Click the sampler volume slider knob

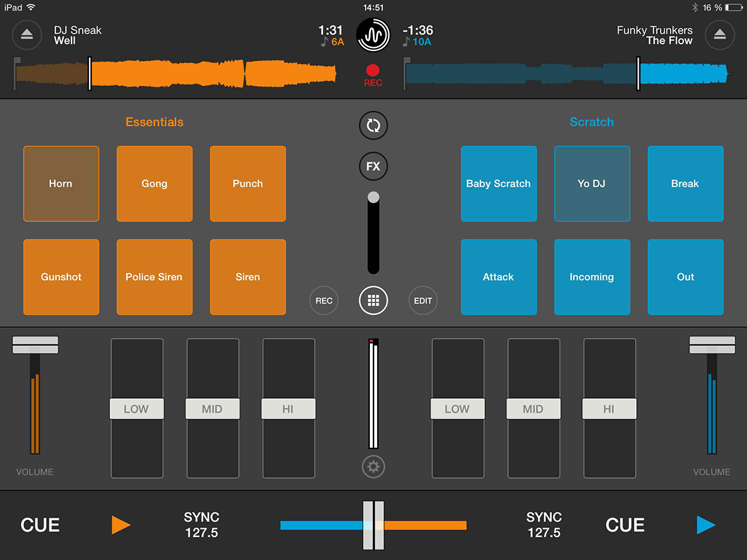tap(373, 198)
